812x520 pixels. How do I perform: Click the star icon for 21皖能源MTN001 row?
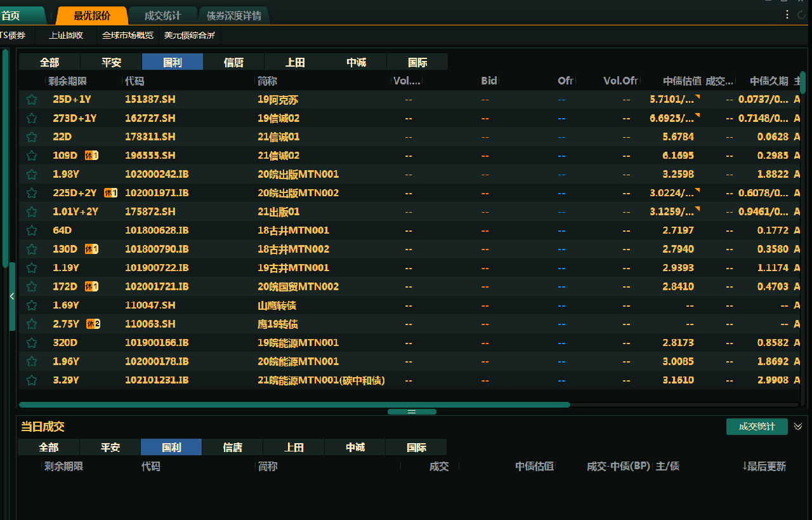tap(32, 380)
